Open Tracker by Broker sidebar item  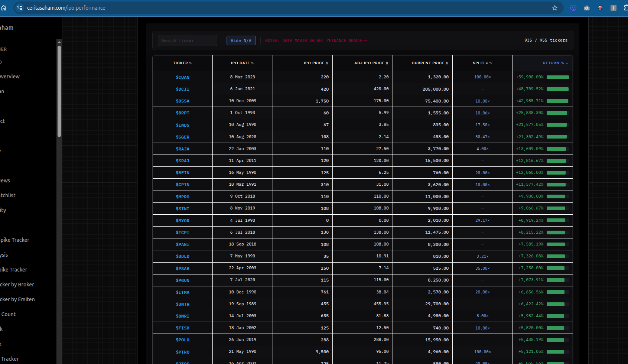pos(17,285)
